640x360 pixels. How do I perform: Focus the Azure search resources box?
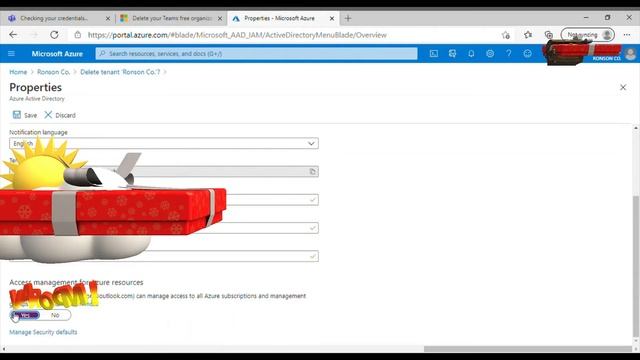click(x=256, y=53)
